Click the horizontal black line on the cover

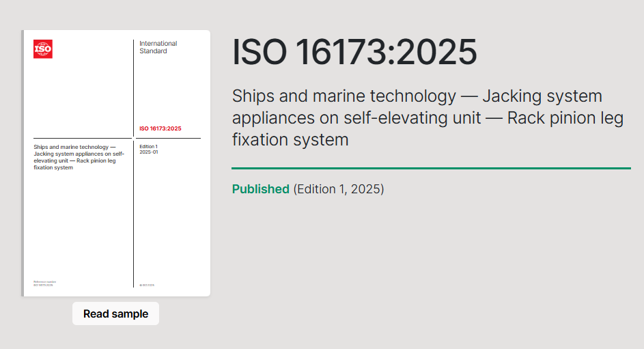coord(82,139)
